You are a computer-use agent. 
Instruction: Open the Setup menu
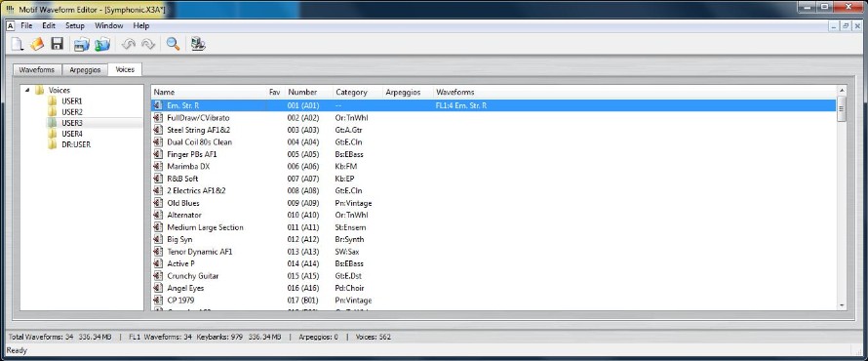(x=75, y=25)
